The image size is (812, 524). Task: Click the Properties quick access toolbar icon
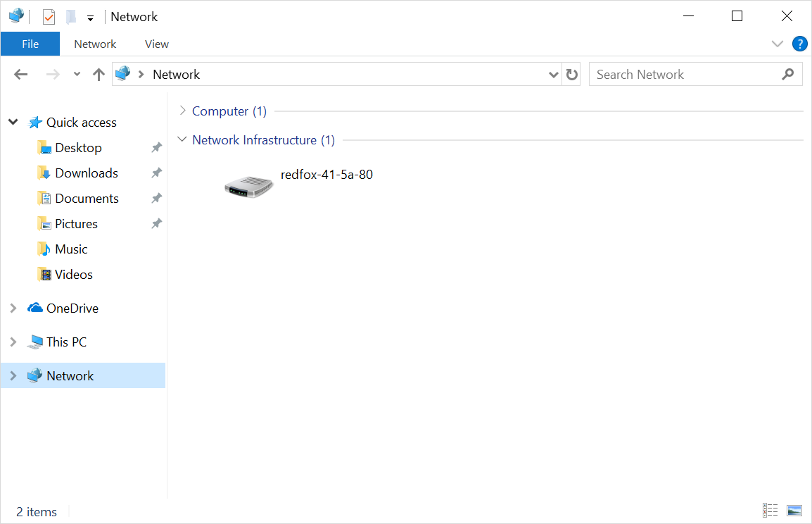point(49,17)
